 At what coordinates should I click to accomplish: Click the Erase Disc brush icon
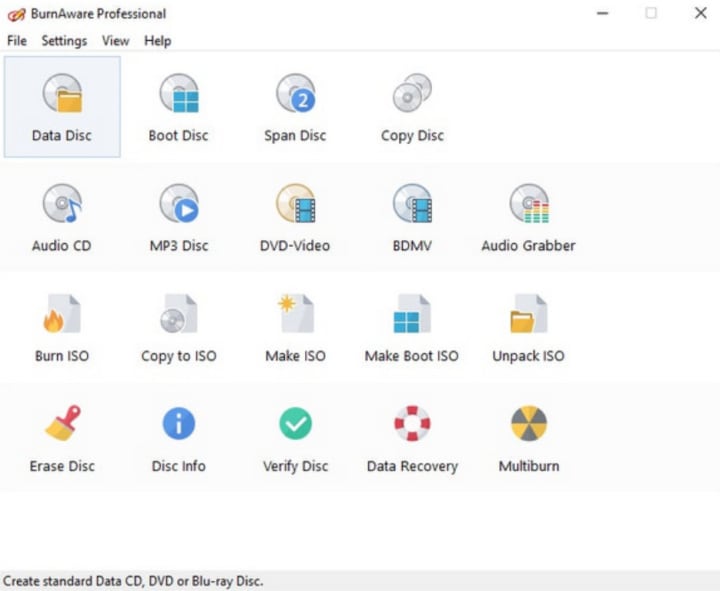[x=62, y=423]
